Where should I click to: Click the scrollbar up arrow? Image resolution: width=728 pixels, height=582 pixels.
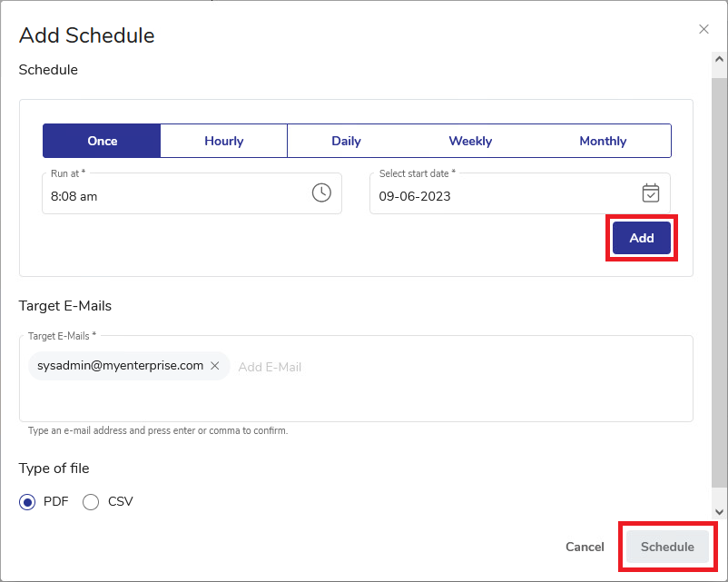719,59
